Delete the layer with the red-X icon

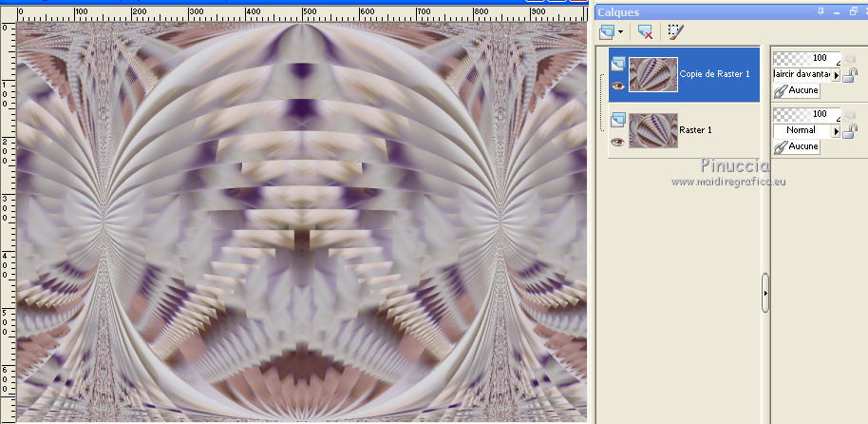tap(646, 31)
